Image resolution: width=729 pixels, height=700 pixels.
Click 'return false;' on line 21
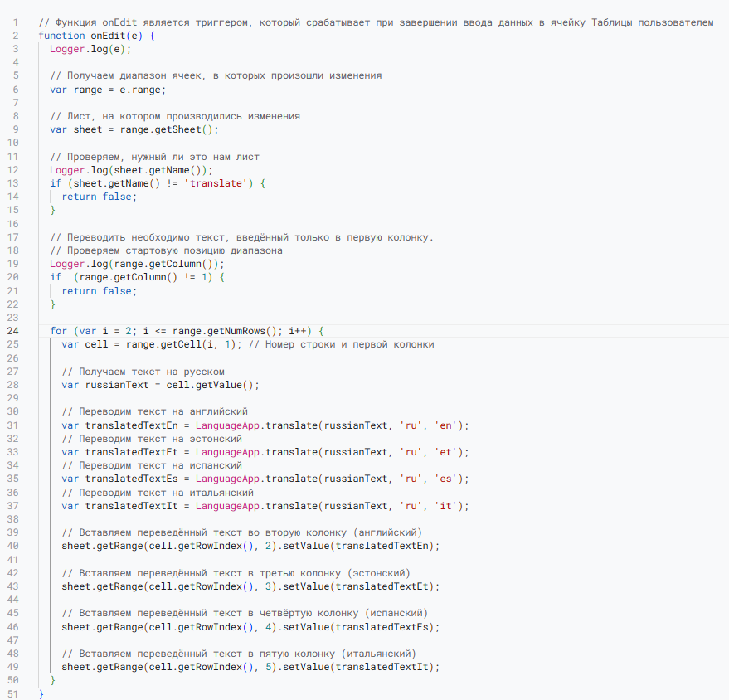pos(99,291)
